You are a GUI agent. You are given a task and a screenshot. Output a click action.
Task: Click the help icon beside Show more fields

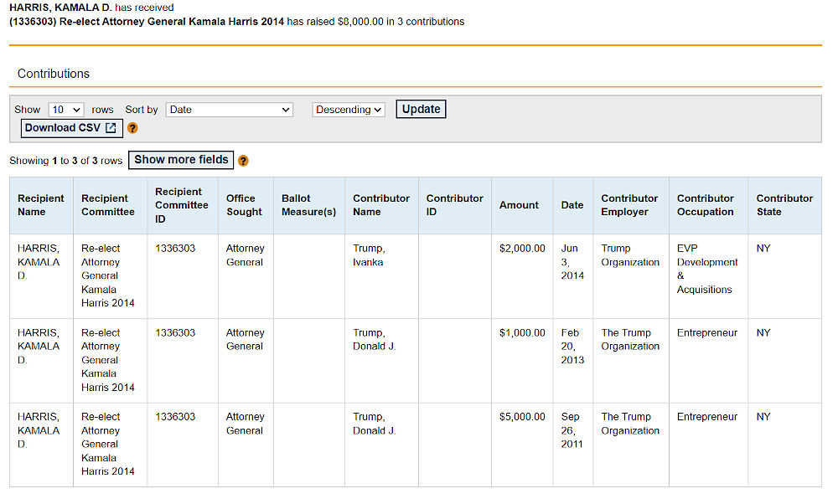[x=243, y=161]
